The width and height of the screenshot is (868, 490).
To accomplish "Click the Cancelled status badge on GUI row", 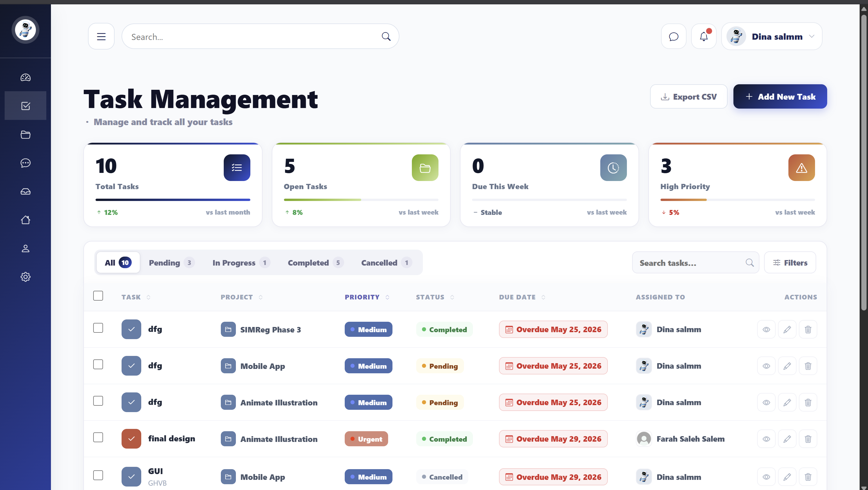I will (442, 477).
